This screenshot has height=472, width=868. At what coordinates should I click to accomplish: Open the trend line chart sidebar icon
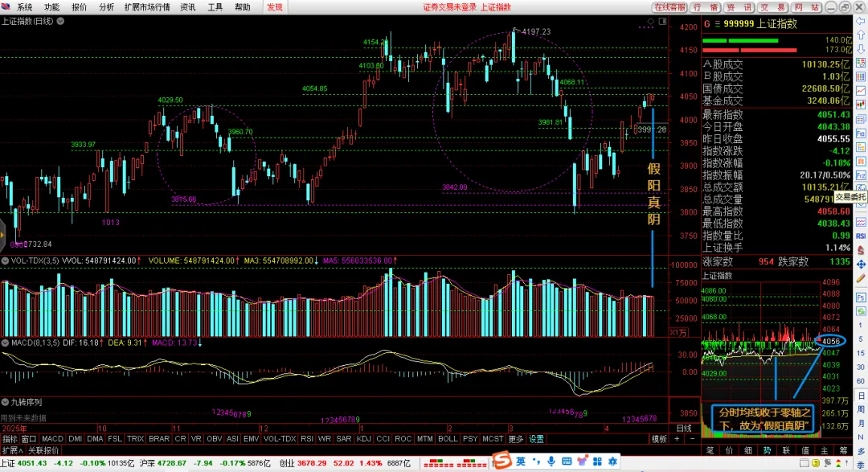[861, 90]
